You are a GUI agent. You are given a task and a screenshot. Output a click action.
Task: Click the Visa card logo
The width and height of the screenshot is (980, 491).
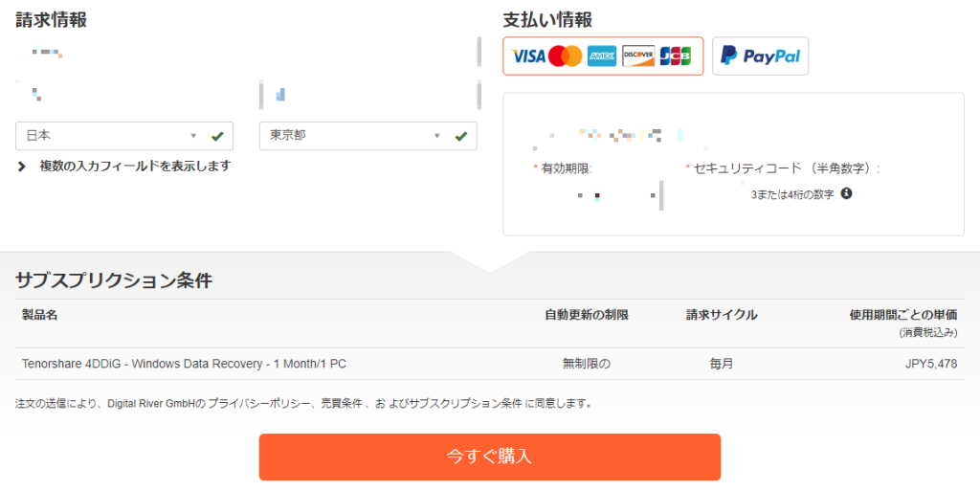click(x=528, y=56)
